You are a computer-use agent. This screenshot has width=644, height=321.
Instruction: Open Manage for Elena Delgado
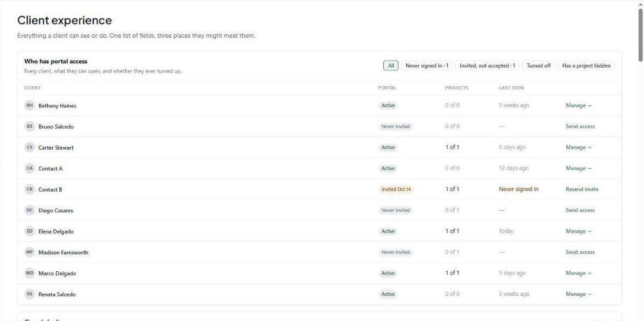[x=579, y=231]
